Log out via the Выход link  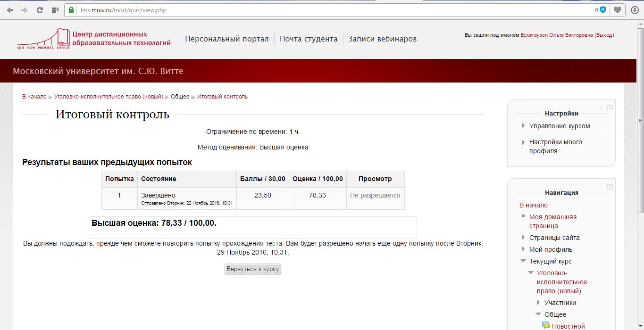coord(604,35)
